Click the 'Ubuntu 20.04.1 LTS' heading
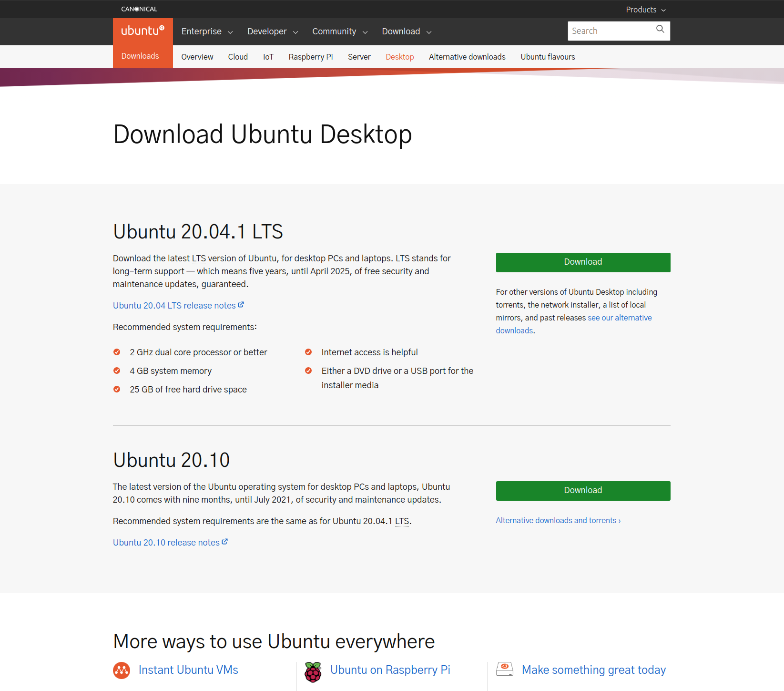The width and height of the screenshot is (784, 691). 198,232
